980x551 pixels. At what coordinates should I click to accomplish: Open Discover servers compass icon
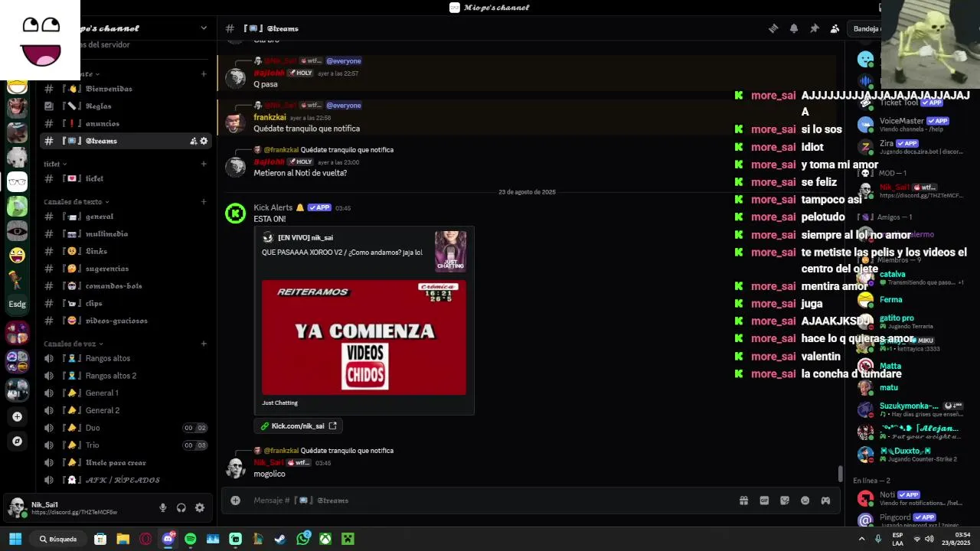pos(17,441)
